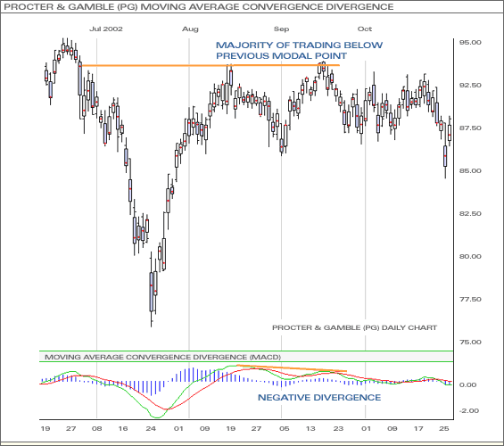The image size is (504, 446).
Task: Click the 92.50 price axis label
Action: (x=470, y=85)
